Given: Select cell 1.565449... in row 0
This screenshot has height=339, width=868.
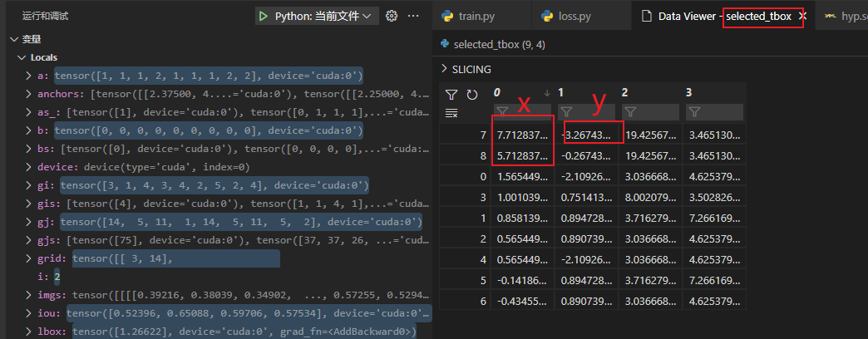Looking at the screenshot, I should click(x=522, y=176).
